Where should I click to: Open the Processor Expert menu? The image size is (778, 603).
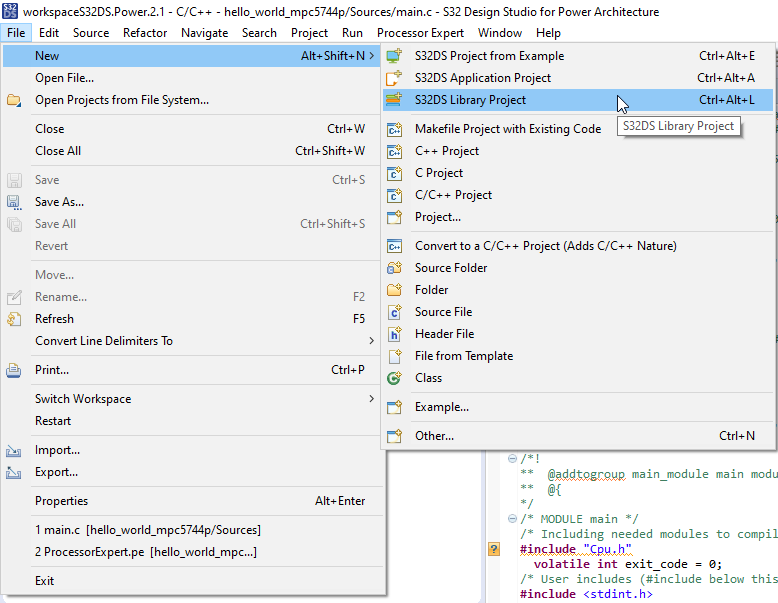click(x=420, y=33)
